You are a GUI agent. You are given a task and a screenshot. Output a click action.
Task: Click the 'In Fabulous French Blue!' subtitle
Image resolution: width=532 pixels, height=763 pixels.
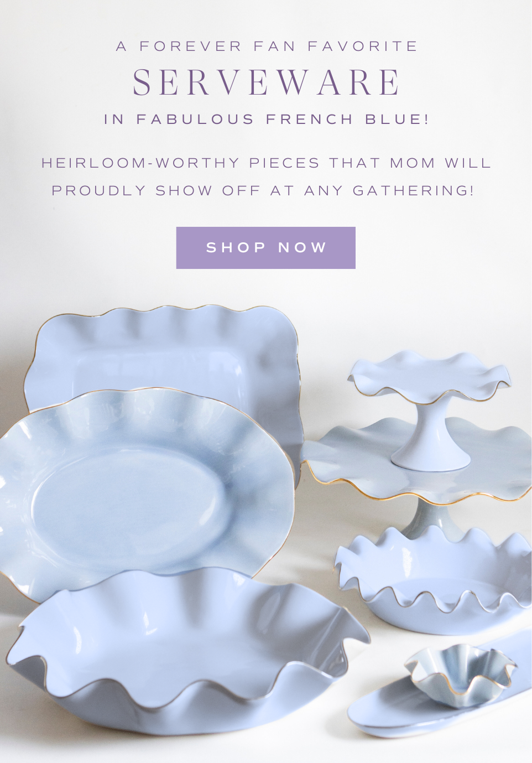(x=266, y=120)
